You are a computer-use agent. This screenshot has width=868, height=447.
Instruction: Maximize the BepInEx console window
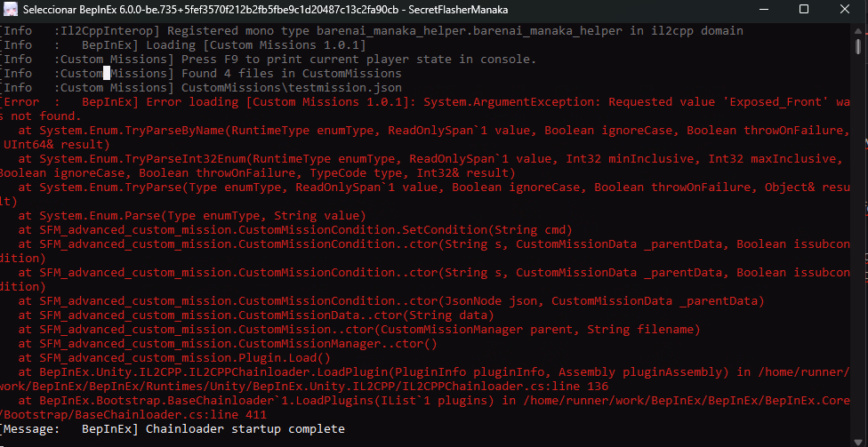click(803, 10)
